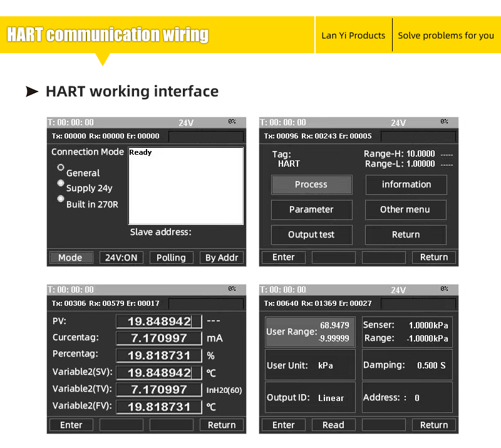Enable the Built in 270R option
The width and height of the screenshot is (501, 448).
(61, 199)
